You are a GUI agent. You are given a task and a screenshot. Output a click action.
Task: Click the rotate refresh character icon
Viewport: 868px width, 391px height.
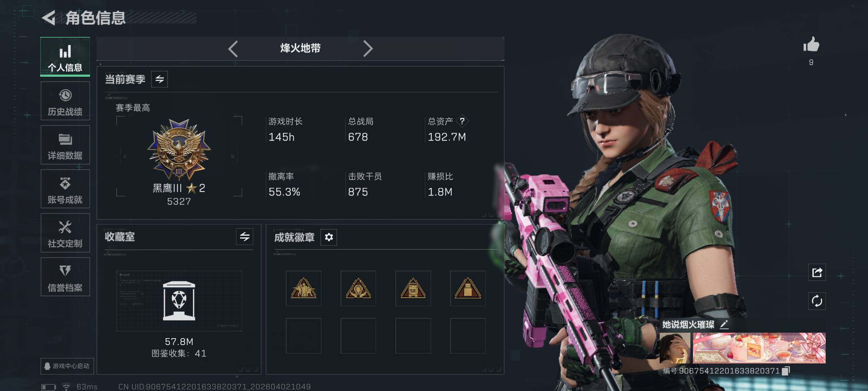pos(817,301)
